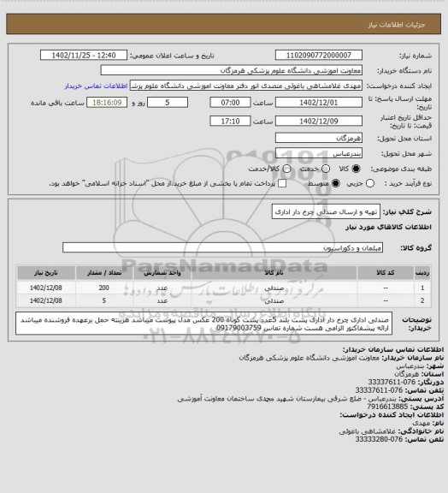Click the remaining time field 18:16:09
448x493 pixels.
(x=107, y=103)
